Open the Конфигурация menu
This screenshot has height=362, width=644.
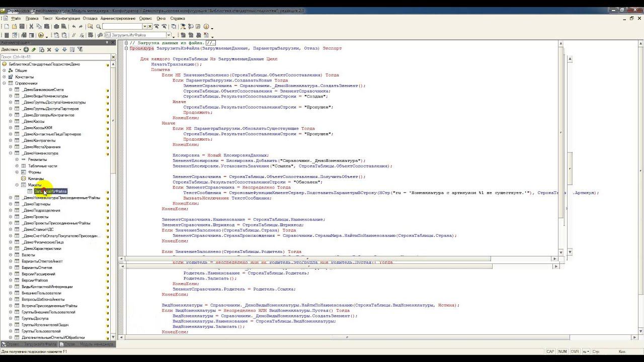point(67,19)
